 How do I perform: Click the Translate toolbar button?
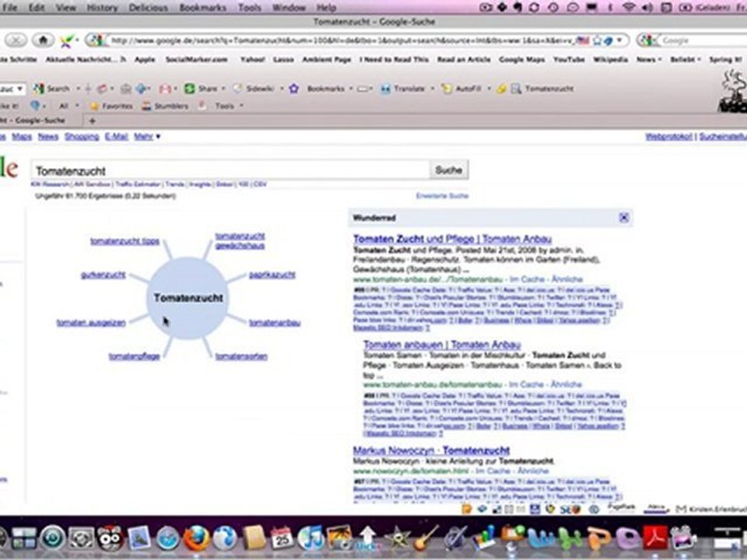pyautogui.click(x=403, y=89)
